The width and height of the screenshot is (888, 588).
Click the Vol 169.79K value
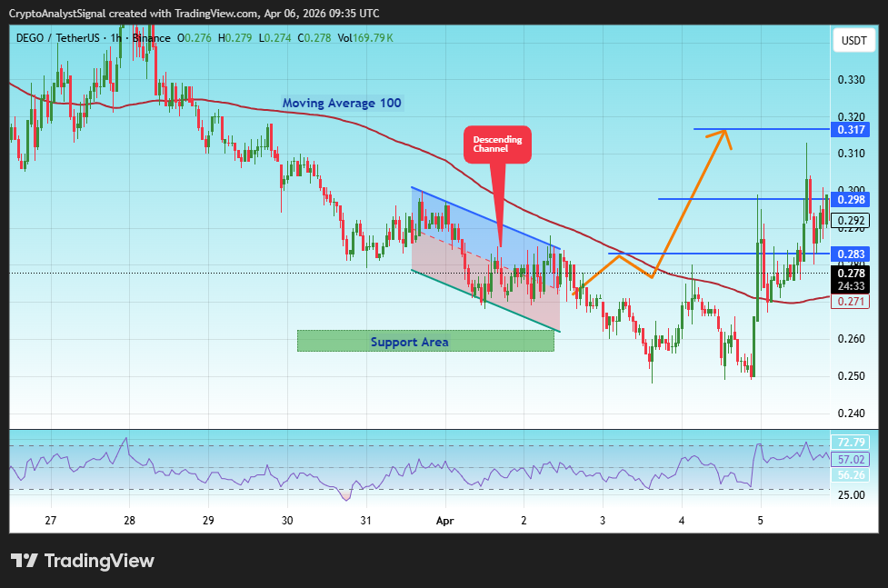pos(365,38)
